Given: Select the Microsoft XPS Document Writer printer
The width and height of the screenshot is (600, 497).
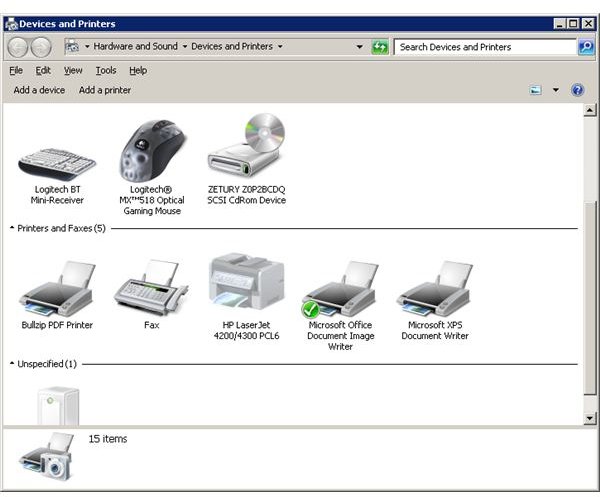Looking at the screenshot, I should pyautogui.click(x=435, y=288).
